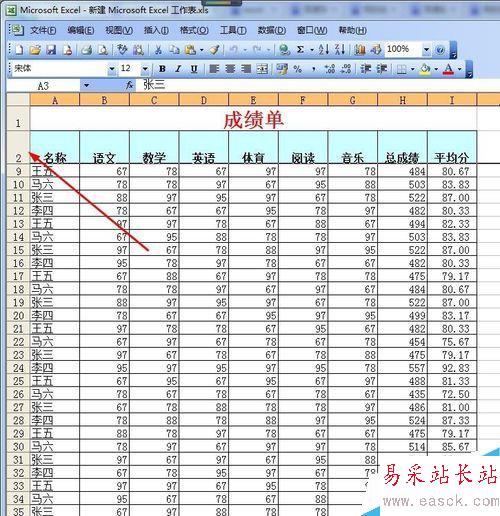The width and height of the screenshot is (500, 516).
Task: Click the Print icon
Action: click(87, 50)
